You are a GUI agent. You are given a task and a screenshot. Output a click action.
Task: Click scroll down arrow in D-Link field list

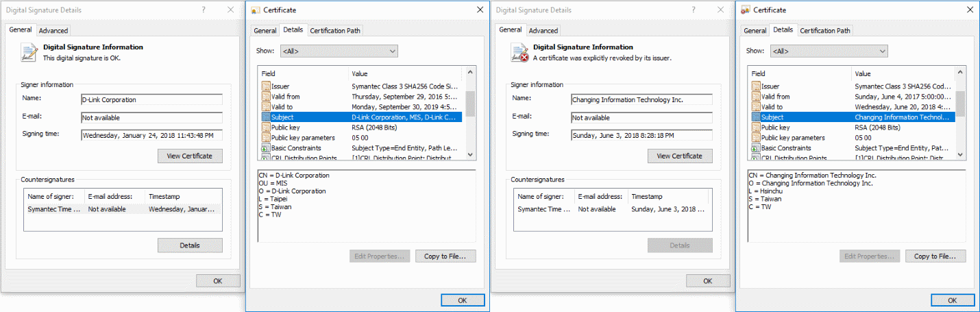[x=470, y=156]
